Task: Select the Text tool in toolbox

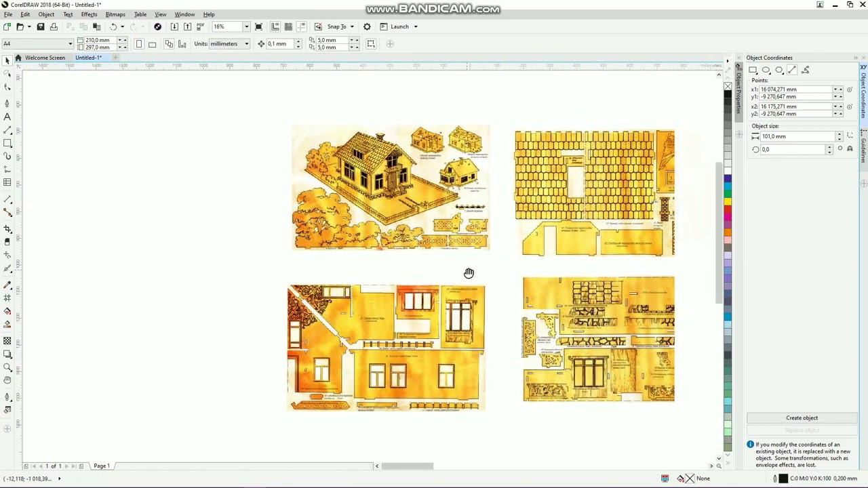Action: tap(7, 117)
